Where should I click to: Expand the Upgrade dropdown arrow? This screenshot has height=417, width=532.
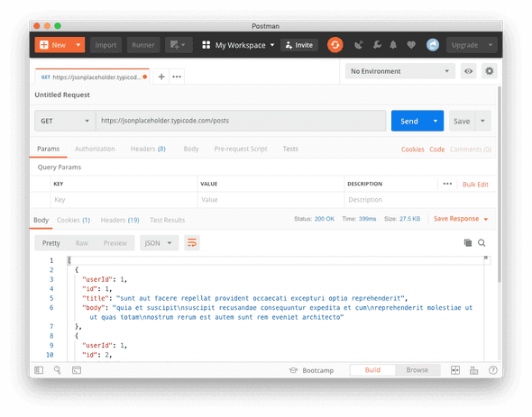point(491,45)
